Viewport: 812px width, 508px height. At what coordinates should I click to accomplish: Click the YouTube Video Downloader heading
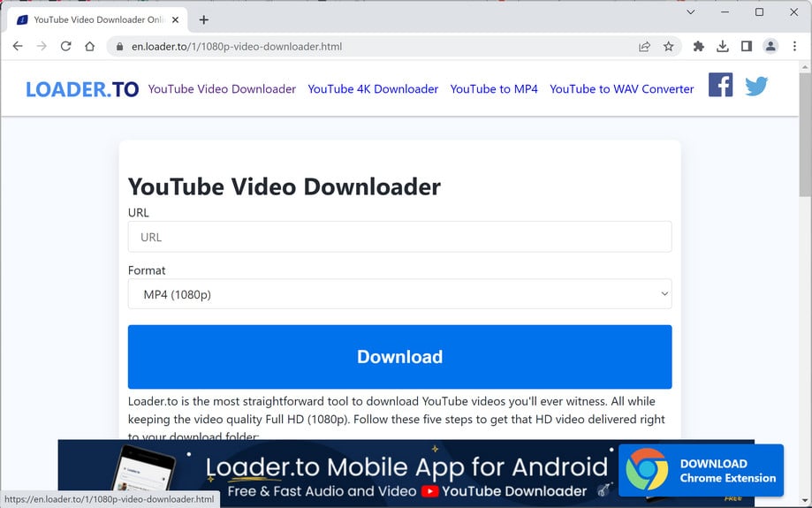pos(285,187)
